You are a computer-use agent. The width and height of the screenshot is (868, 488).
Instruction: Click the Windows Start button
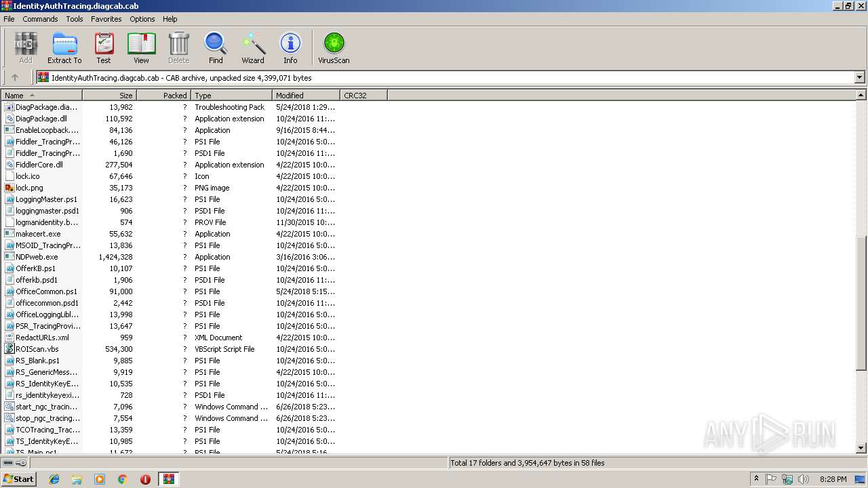(19, 479)
